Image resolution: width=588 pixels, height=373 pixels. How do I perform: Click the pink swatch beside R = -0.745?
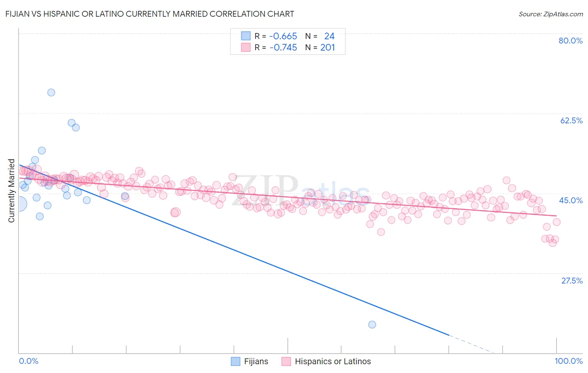click(245, 47)
